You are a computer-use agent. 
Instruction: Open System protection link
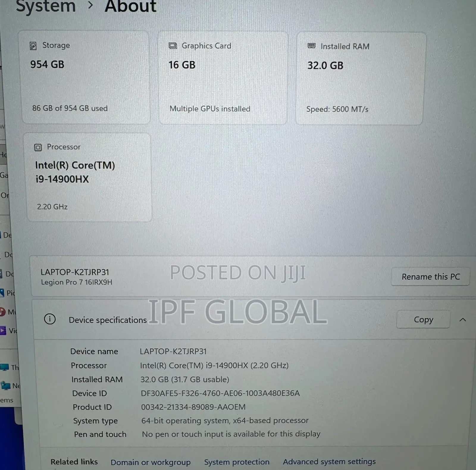[x=237, y=462]
